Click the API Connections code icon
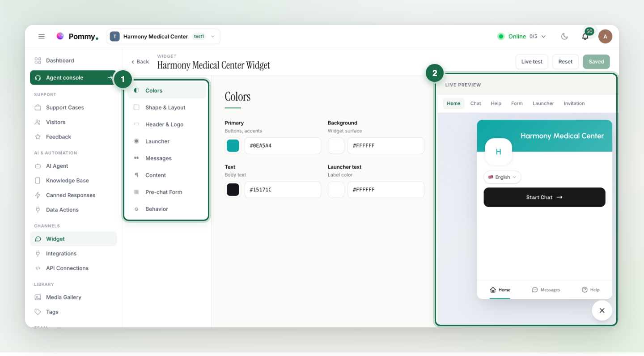644x356 pixels. [38, 268]
